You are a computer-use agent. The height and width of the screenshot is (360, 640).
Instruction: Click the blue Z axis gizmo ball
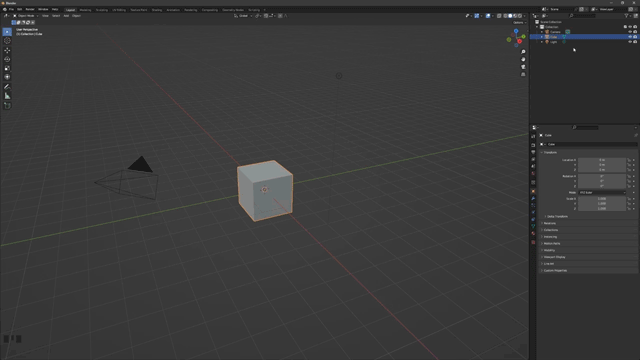pyautogui.click(x=516, y=31)
